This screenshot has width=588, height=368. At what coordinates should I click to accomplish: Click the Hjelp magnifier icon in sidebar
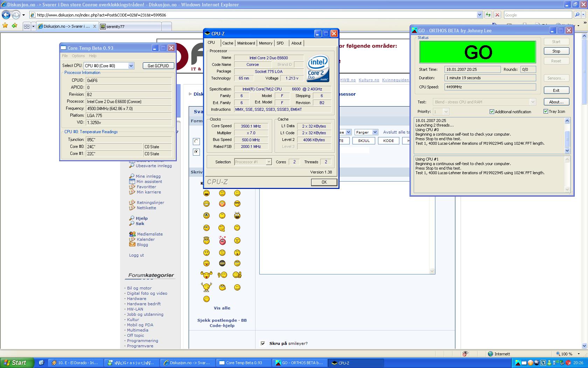click(132, 218)
